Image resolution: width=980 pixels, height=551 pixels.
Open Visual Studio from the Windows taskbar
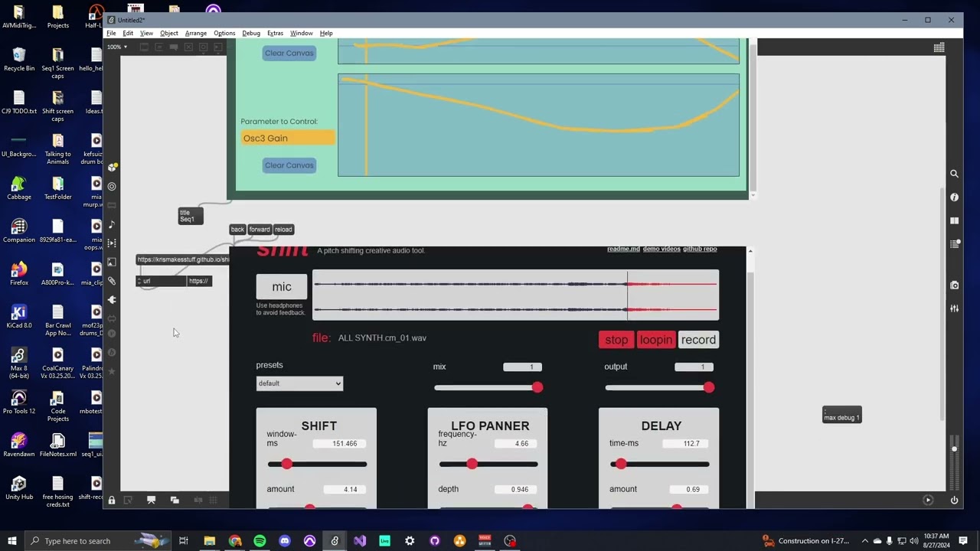pyautogui.click(x=360, y=541)
